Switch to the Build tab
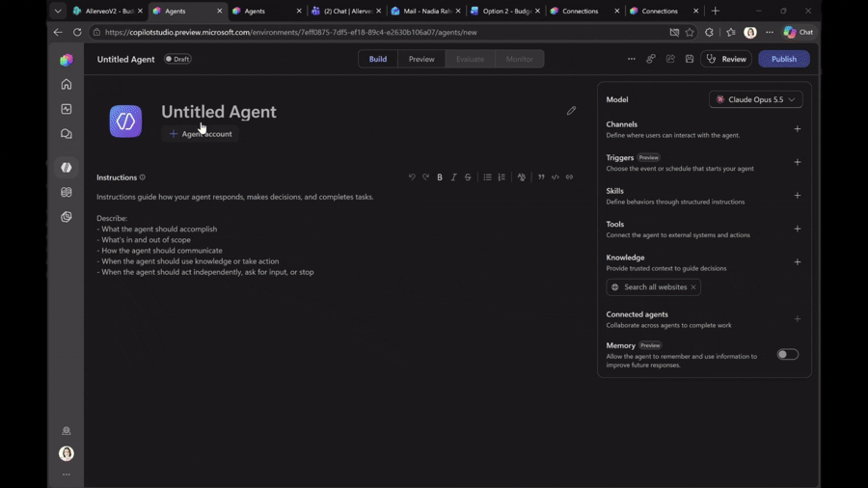The height and width of the screenshot is (488, 868). point(378,59)
